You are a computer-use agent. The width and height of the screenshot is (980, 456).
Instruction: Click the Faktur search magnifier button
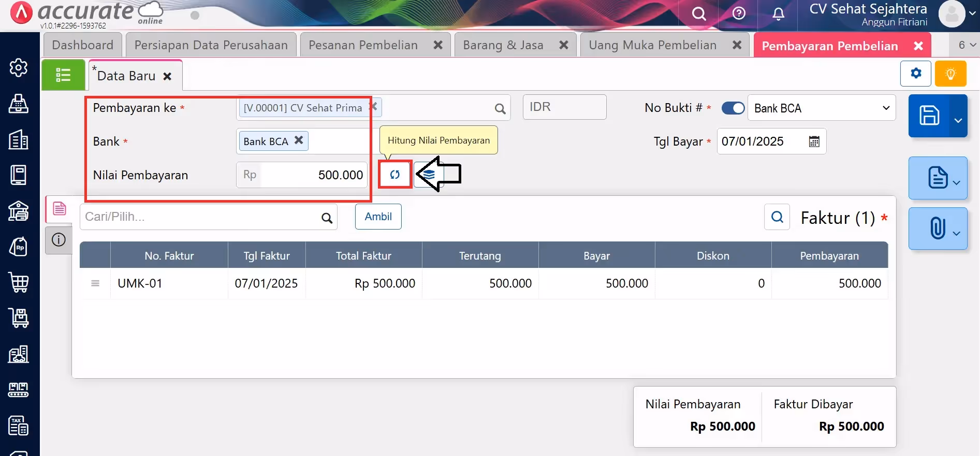(777, 217)
